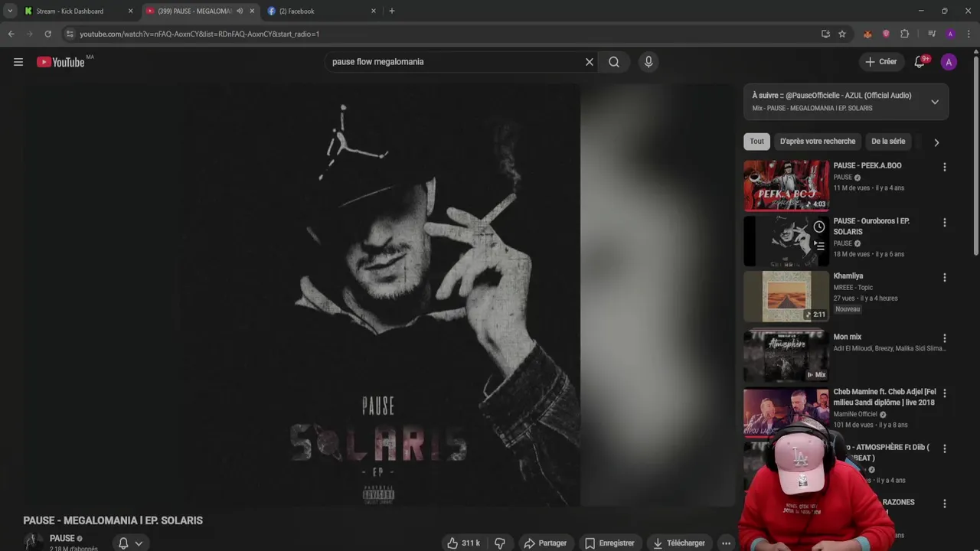Open the pink shield extension icon
The image size is (980, 551).
coord(886,34)
